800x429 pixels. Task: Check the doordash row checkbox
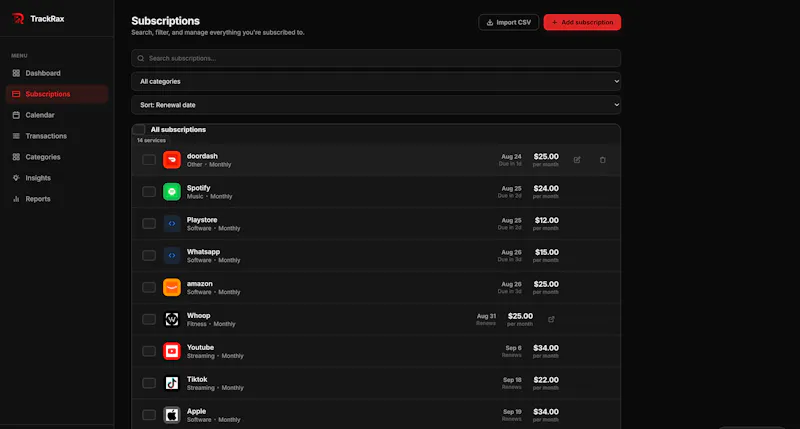click(149, 160)
